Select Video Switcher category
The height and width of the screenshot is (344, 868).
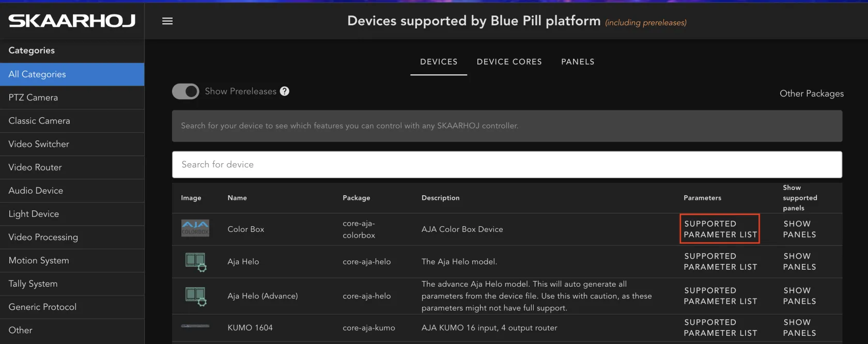[72, 144]
